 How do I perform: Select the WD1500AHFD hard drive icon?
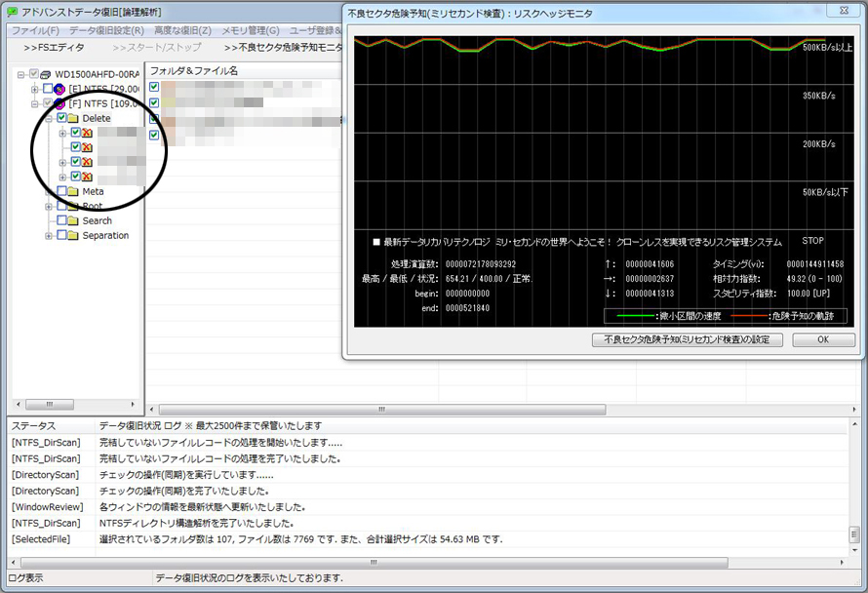tap(46, 74)
